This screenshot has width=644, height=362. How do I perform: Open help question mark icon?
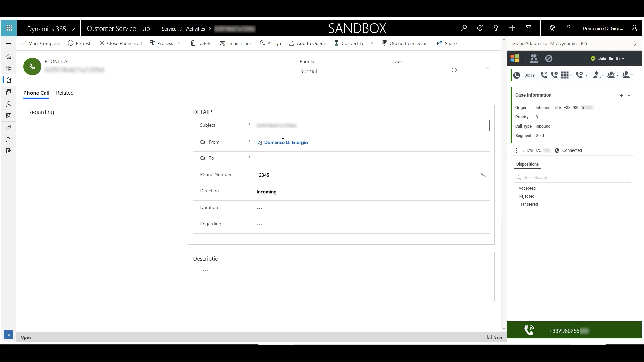point(569,28)
